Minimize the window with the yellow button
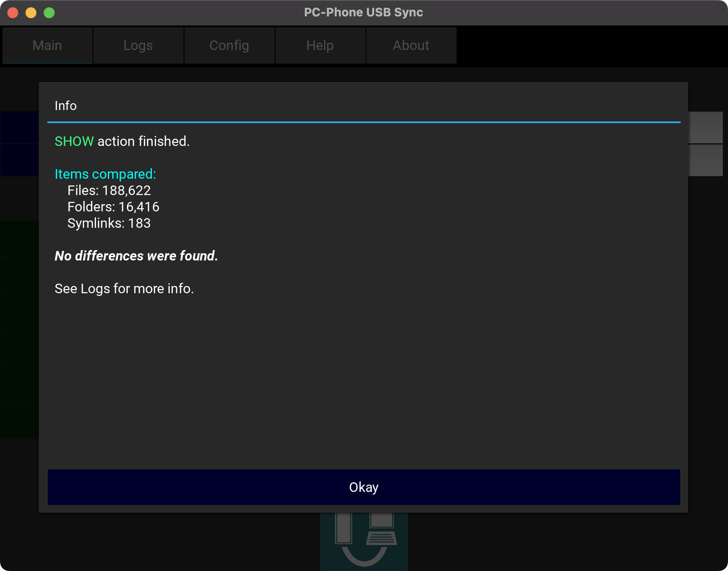Screen dimensions: 728x571 click(31, 13)
